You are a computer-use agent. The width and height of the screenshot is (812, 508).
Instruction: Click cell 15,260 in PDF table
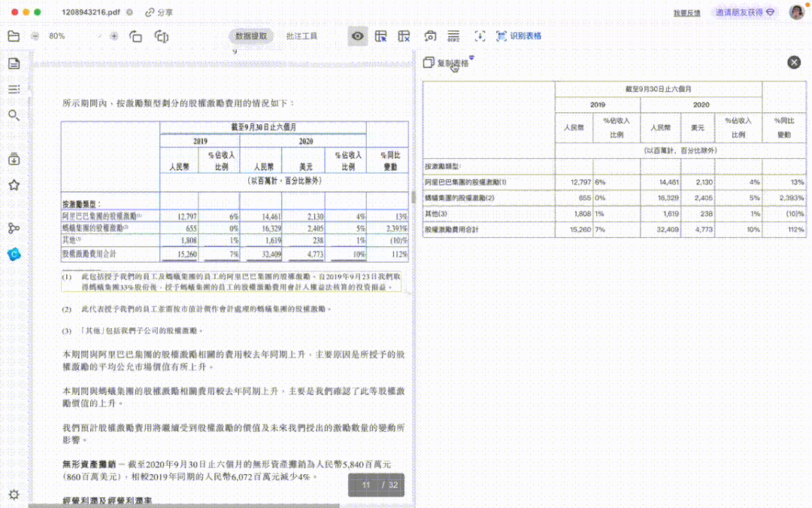pyautogui.click(x=179, y=254)
